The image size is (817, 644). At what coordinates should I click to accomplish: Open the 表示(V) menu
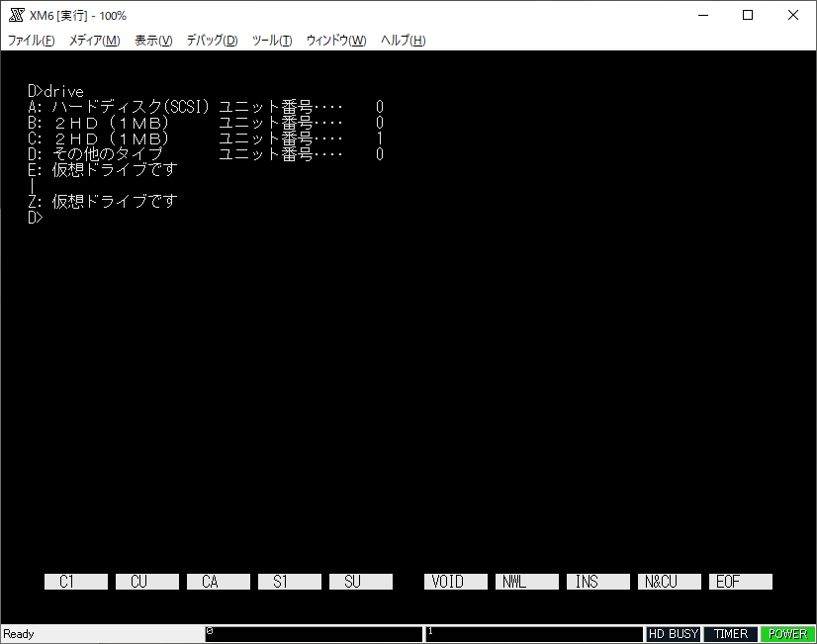(x=153, y=41)
